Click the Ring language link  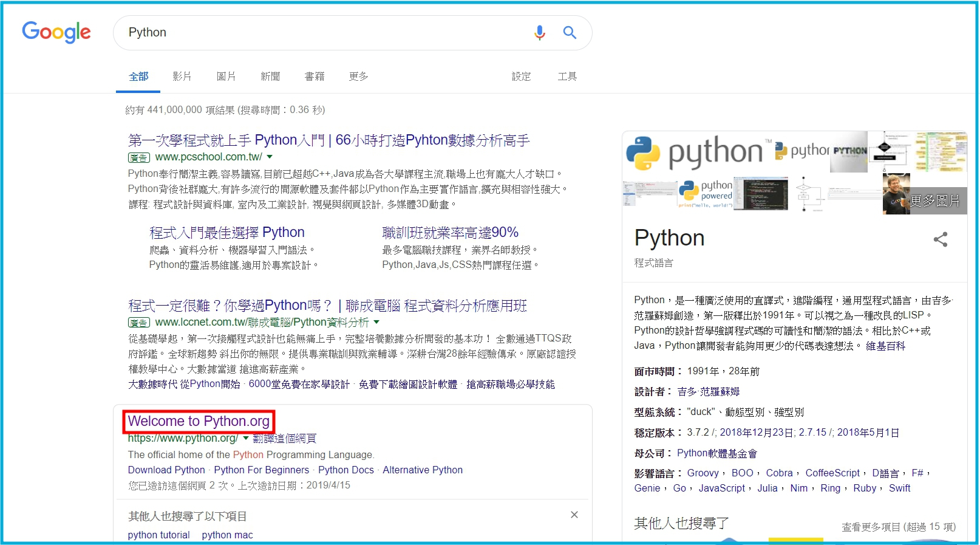(830, 488)
